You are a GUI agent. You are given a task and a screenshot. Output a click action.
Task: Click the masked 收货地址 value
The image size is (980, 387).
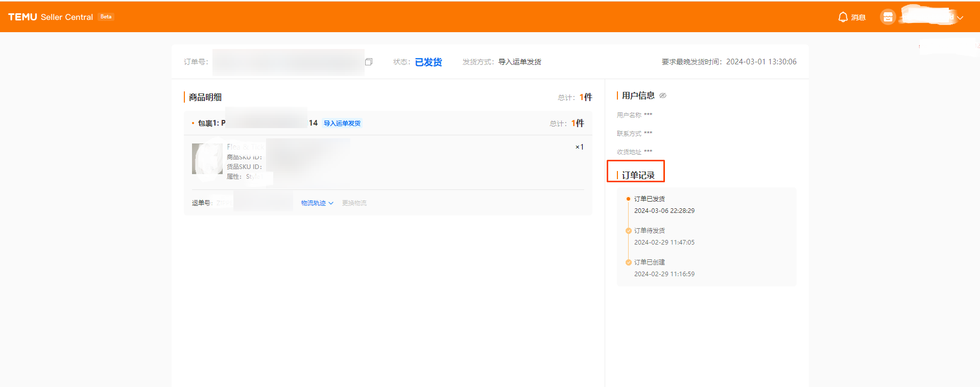648,152
